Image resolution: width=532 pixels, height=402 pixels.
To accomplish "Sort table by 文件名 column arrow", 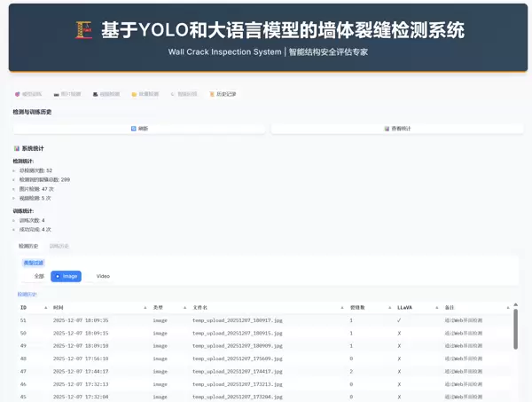I will pyautogui.click(x=341, y=307).
